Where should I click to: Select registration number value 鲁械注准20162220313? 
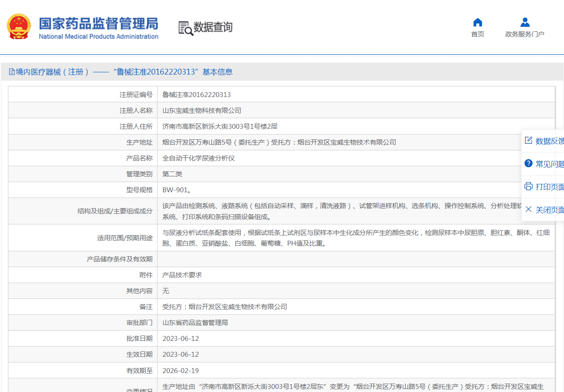pyautogui.click(x=196, y=95)
